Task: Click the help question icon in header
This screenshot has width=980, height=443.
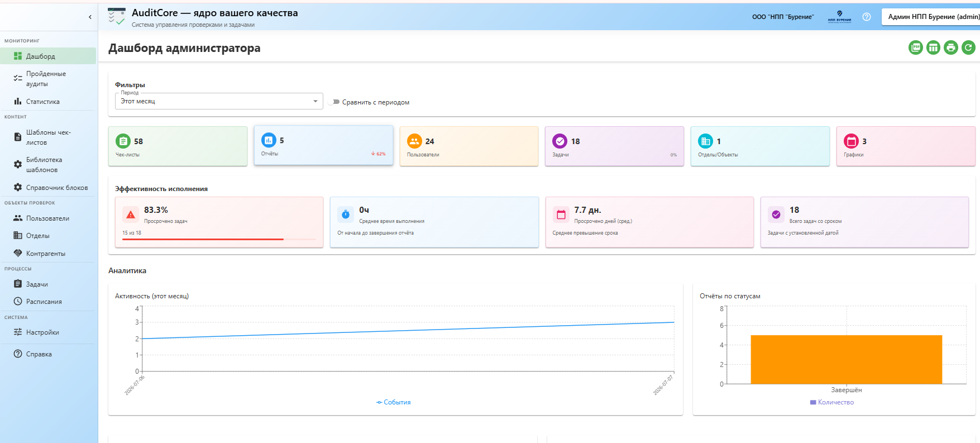Action: point(867,17)
